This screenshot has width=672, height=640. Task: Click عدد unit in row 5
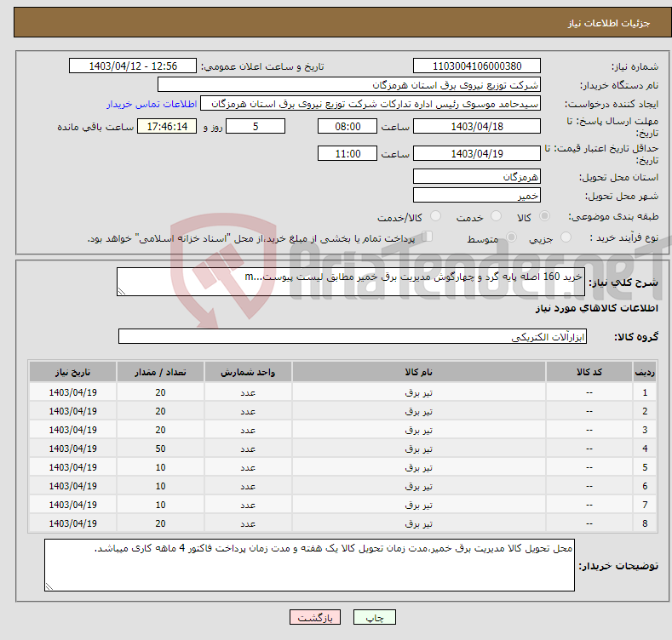click(x=248, y=467)
